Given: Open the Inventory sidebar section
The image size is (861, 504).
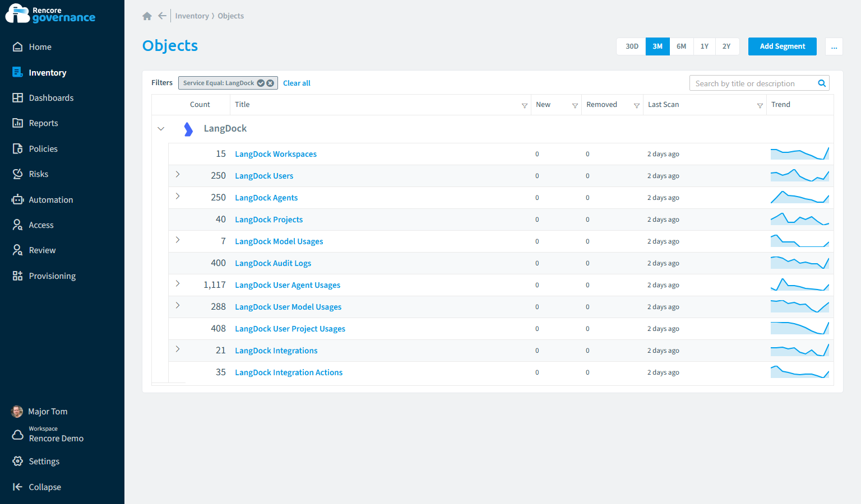Looking at the screenshot, I should click(x=47, y=73).
